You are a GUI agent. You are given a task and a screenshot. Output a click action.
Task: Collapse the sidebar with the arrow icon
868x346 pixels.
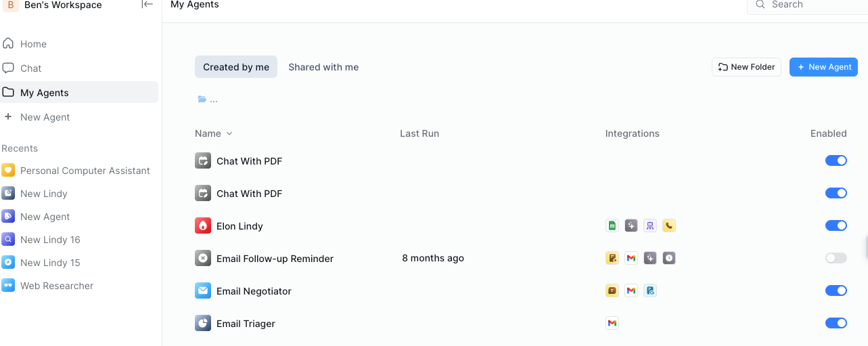click(147, 5)
